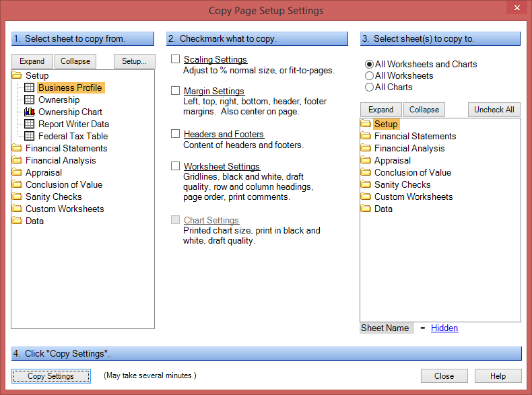Viewport: 532px width, 395px height.
Task: Collapse the copy-to sheet tree
Action: click(424, 110)
